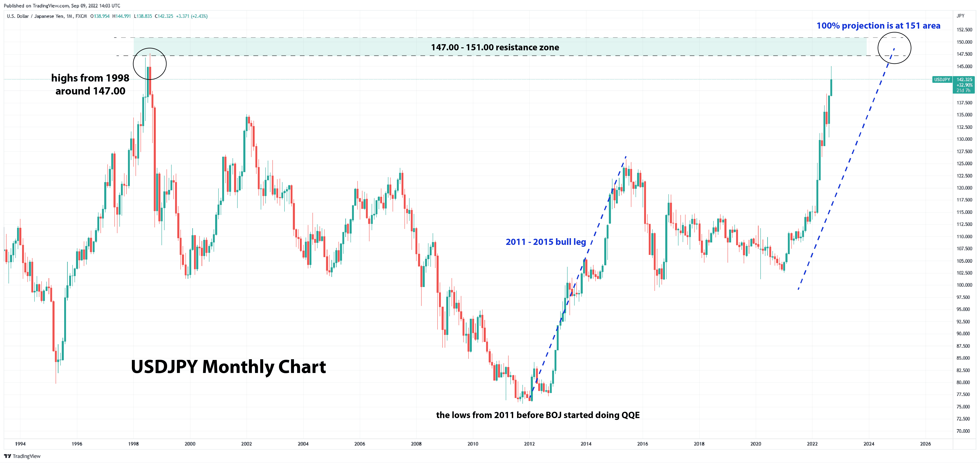Click the 137.500 price axis label
980x463 pixels.
pyautogui.click(x=964, y=103)
